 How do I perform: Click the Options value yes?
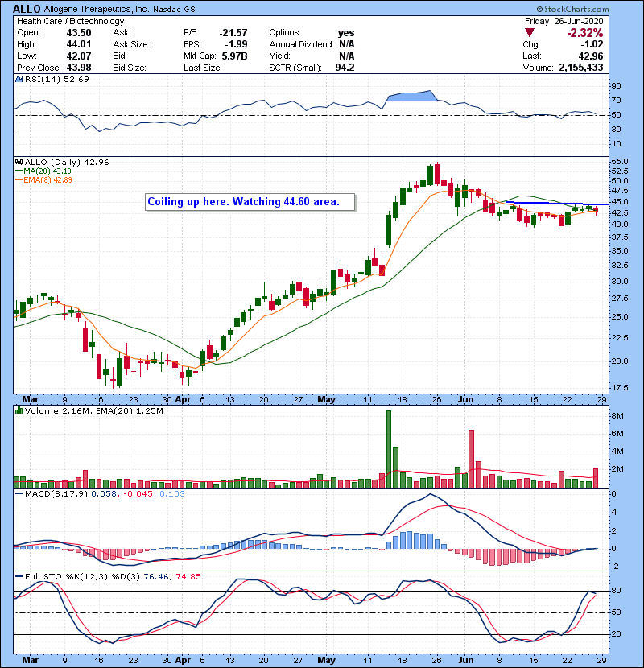click(x=346, y=33)
